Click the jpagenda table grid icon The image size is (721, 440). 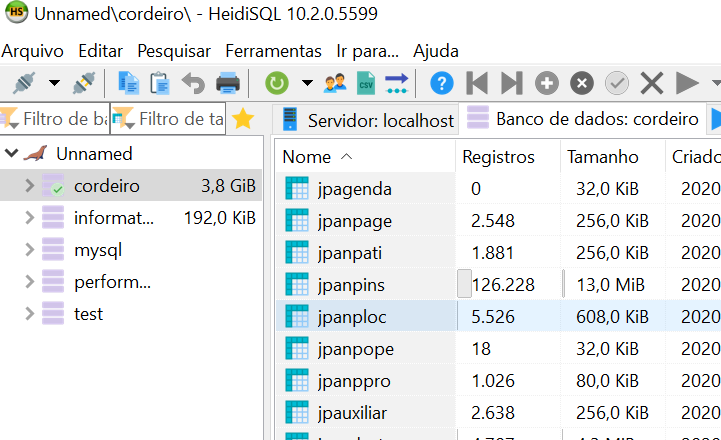297,189
